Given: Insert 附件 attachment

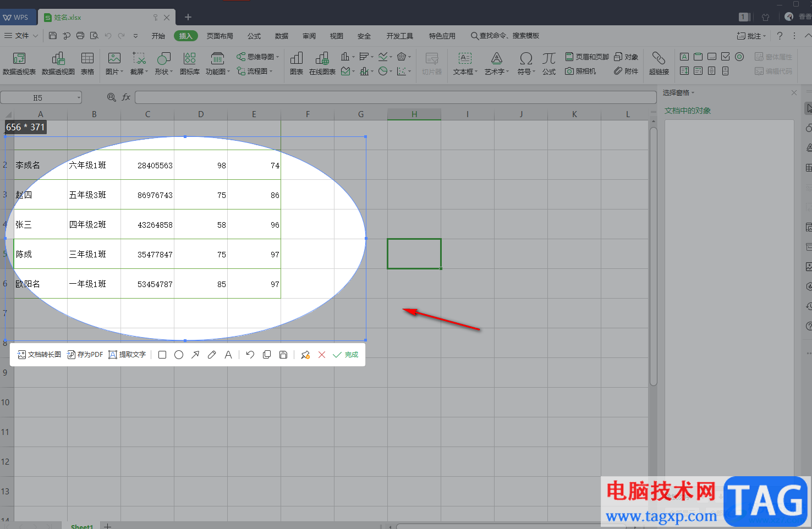Looking at the screenshot, I should [x=626, y=71].
